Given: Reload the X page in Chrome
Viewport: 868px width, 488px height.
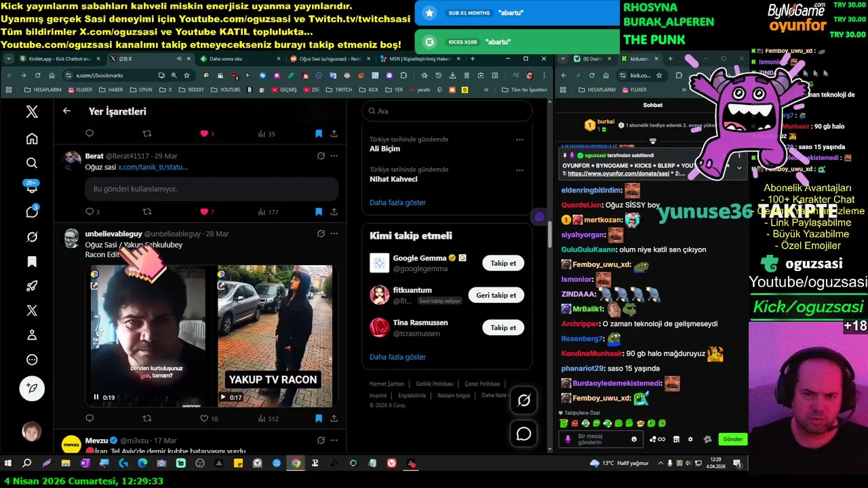Looking at the screenshot, I should (x=37, y=75).
